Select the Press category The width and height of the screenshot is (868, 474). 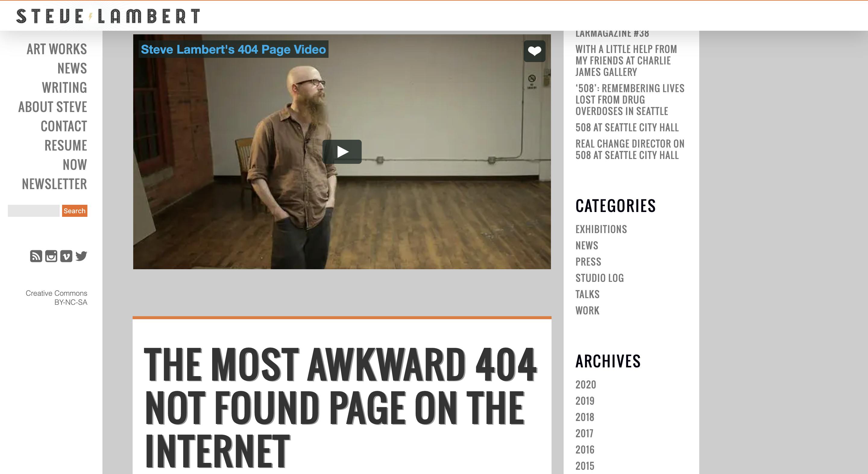click(x=588, y=262)
